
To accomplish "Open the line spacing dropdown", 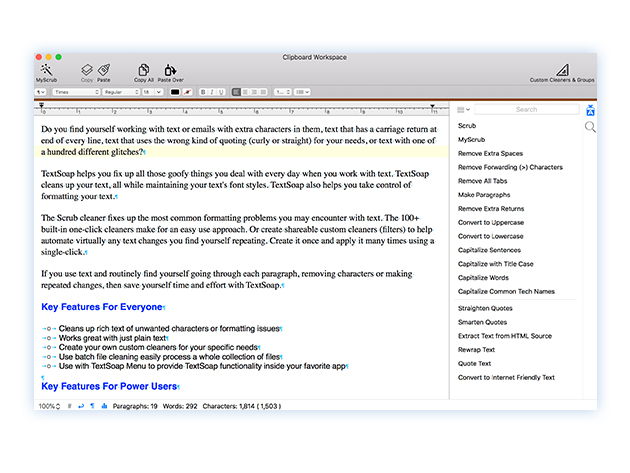I will [283, 92].
